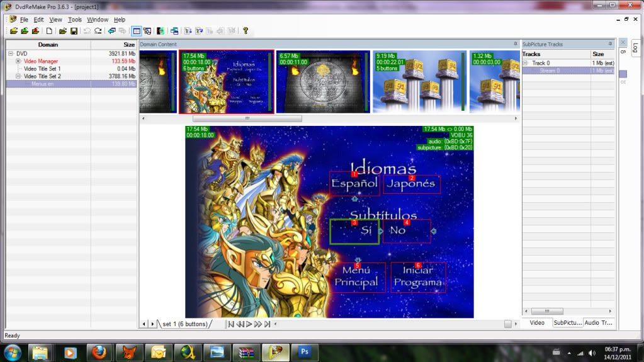Open the File menu

(24, 20)
